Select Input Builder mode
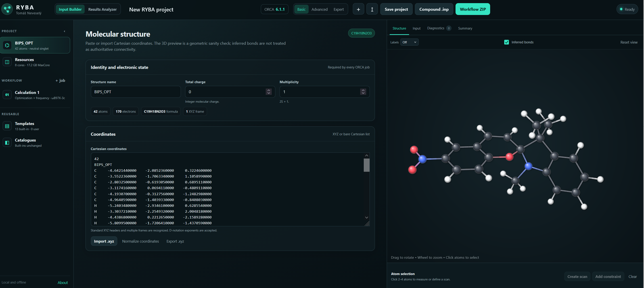The height and width of the screenshot is (288, 644). click(x=70, y=9)
